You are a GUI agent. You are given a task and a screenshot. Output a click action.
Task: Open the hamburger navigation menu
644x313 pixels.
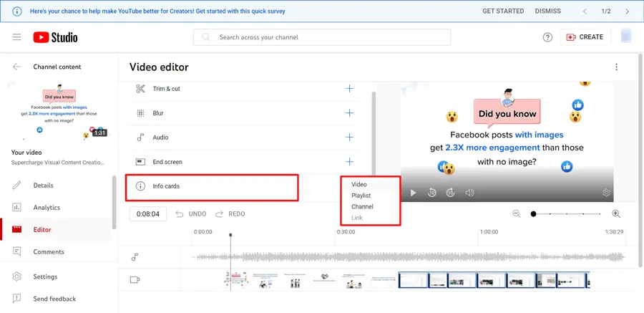coord(16,37)
